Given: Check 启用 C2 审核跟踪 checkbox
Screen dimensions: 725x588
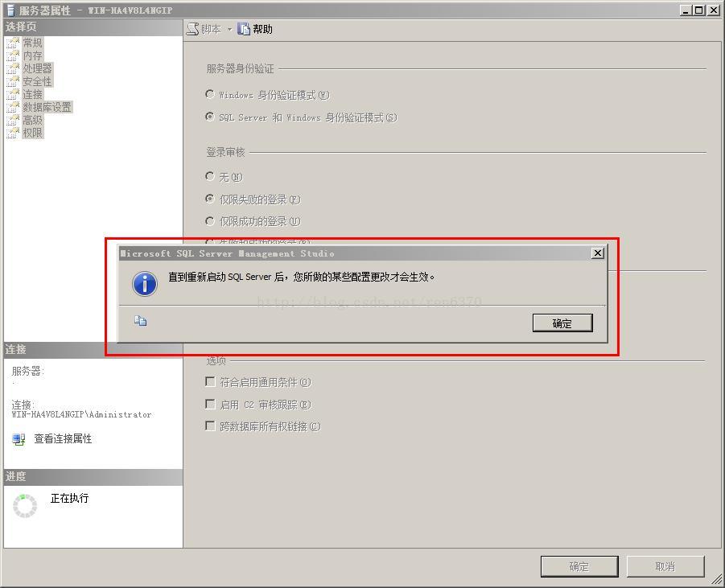Looking at the screenshot, I should [x=210, y=404].
